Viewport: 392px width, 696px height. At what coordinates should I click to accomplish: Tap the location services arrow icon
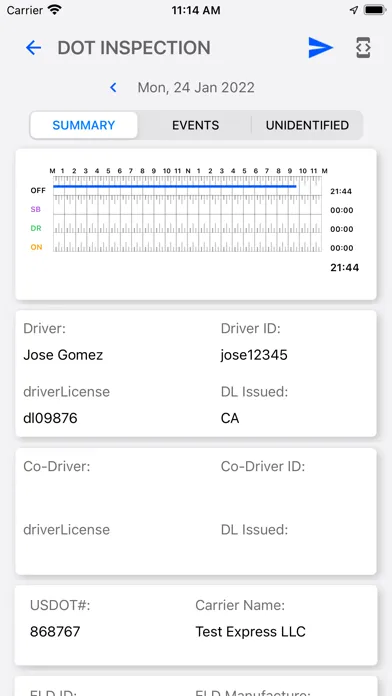pos(354,10)
